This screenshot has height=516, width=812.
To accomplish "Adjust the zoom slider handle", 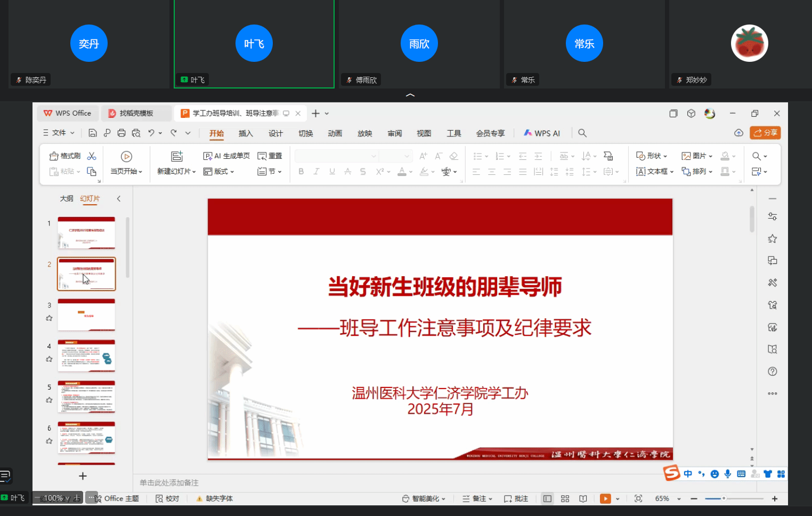I will (x=724, y=498).
